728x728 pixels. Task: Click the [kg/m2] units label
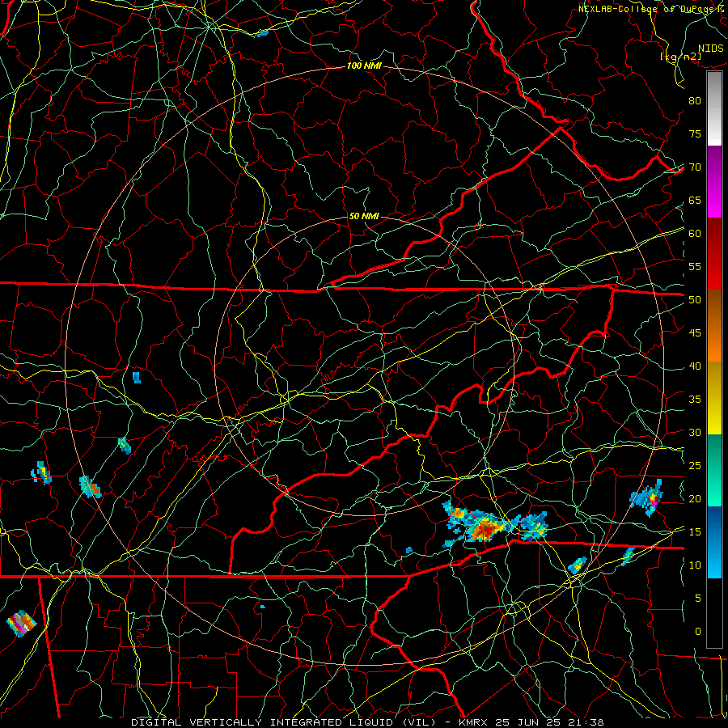(680, 57)
